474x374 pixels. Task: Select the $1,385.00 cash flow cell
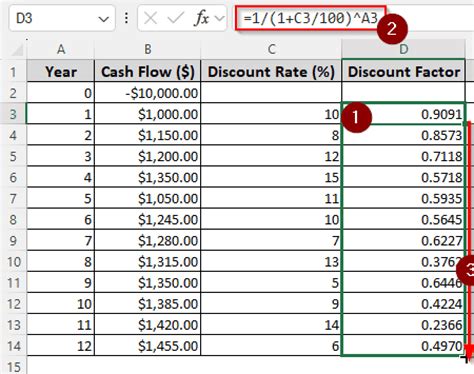click(x=148, y=304)
